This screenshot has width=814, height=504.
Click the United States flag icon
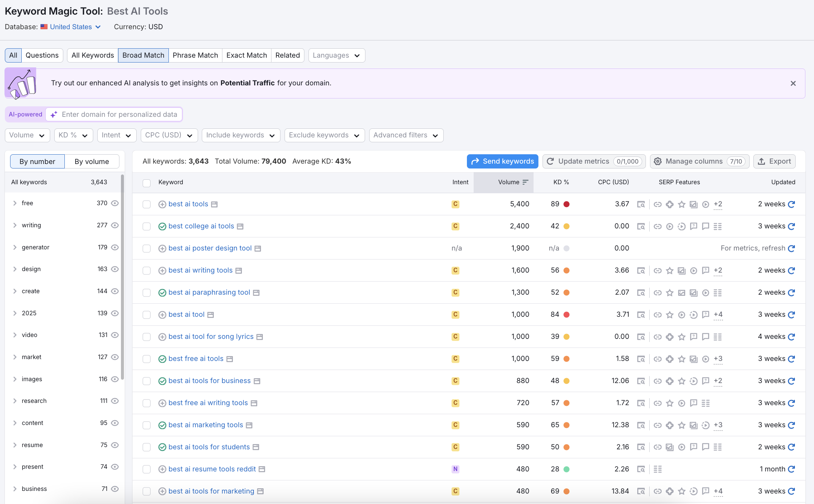[44, 27]
